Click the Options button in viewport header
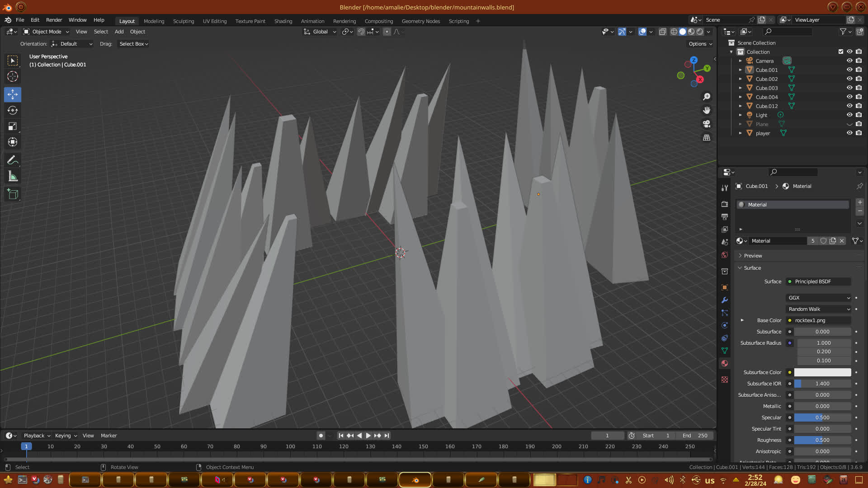Screen dimensions: 868x488 tap(700, 44)
